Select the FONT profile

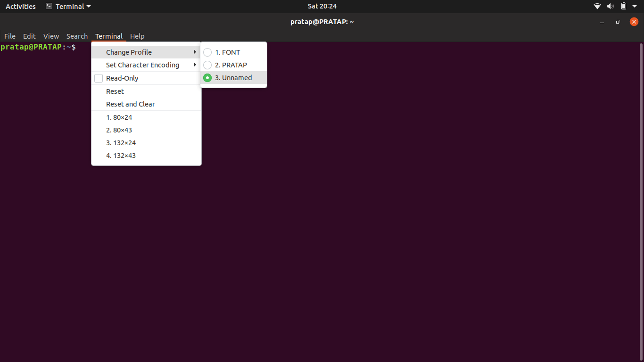228,52
